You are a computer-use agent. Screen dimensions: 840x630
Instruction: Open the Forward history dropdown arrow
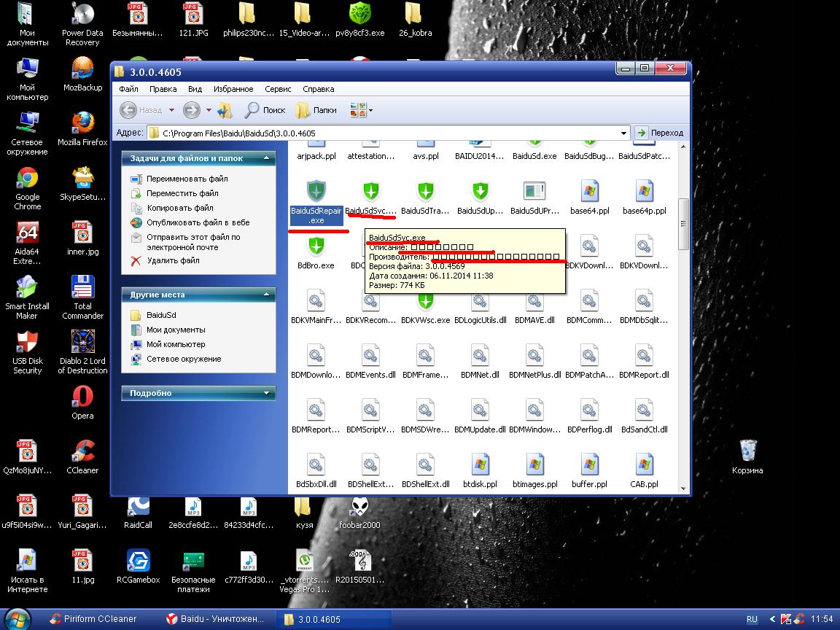209,110
